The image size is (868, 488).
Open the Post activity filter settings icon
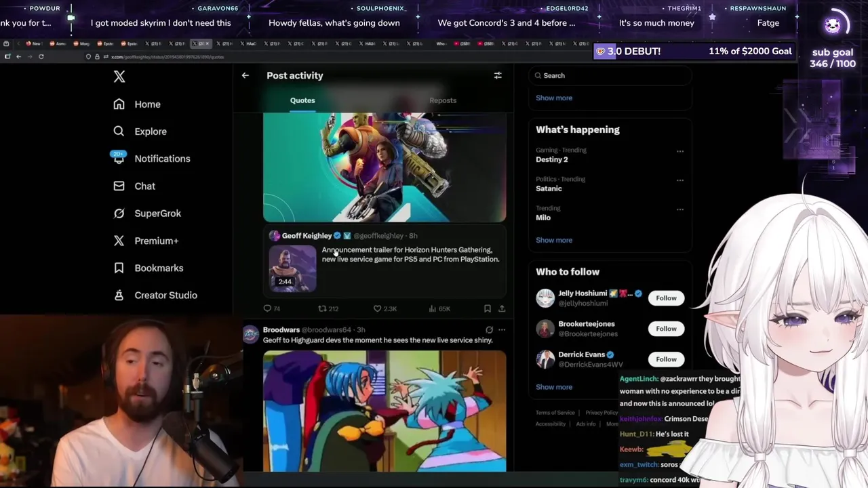pyautogui.click(x=498, y=75)
